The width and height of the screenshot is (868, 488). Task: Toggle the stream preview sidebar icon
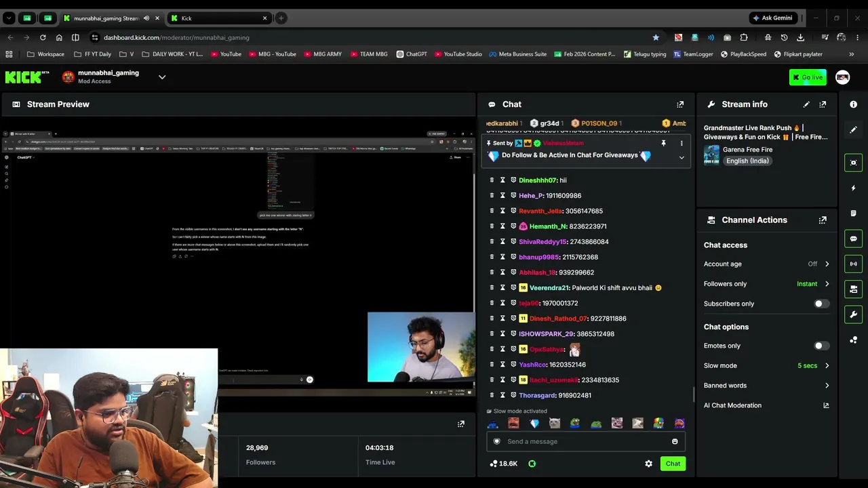[x=854, y=162]
